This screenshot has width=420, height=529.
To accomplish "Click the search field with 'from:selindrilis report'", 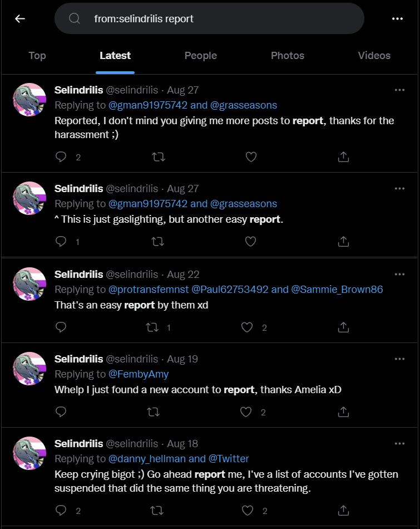I will coord(209,18).
